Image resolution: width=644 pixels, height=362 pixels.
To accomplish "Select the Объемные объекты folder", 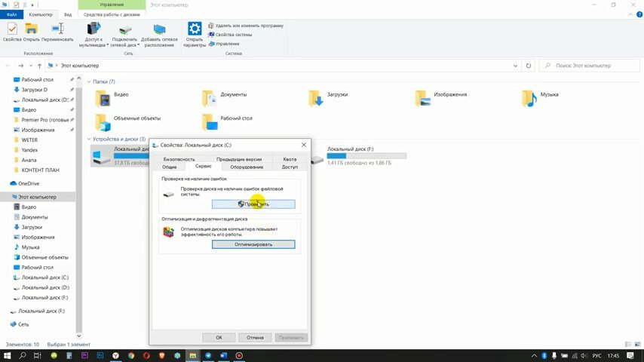I will click(127, 122).
